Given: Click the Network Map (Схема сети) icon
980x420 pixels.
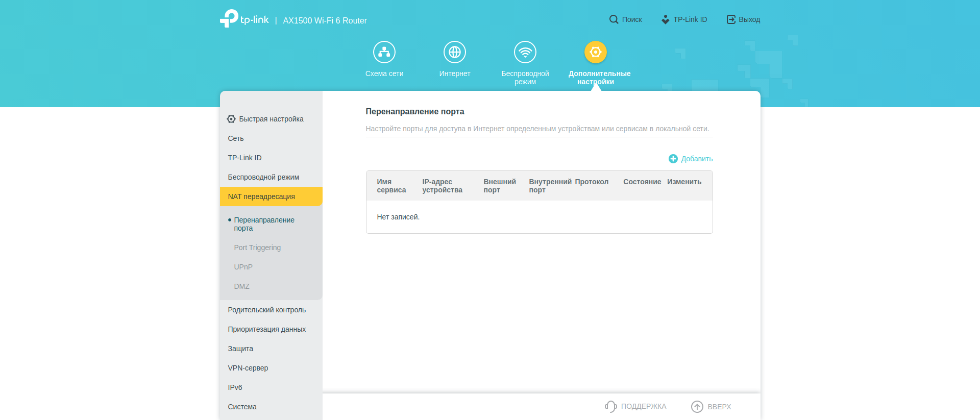Looking at the screenshot, I should (384, 52).
